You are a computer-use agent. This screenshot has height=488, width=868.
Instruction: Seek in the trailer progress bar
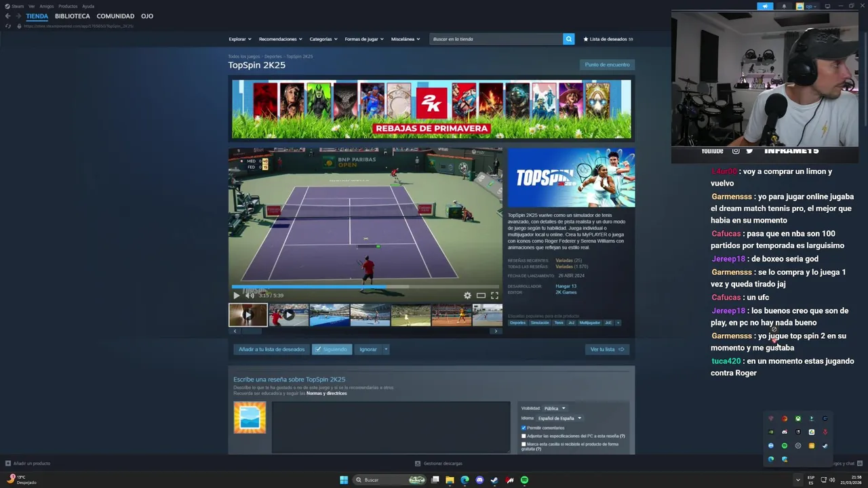[366, 287]
